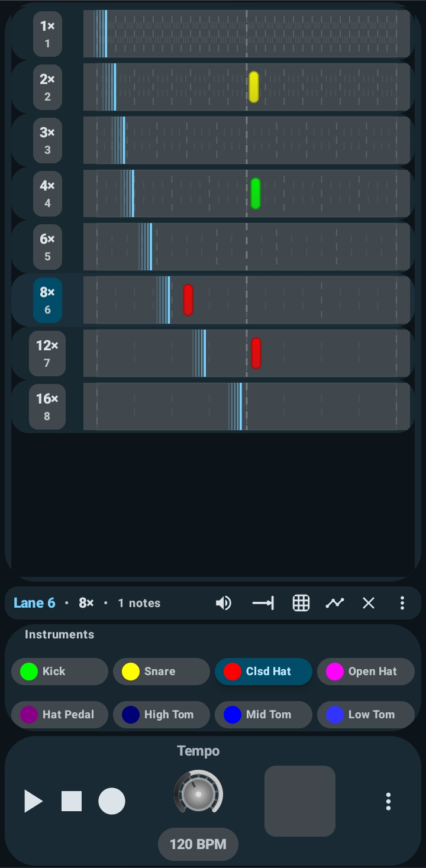
Task: Select Lane 3 via its 3x row header
Action: tap(47, 140)
